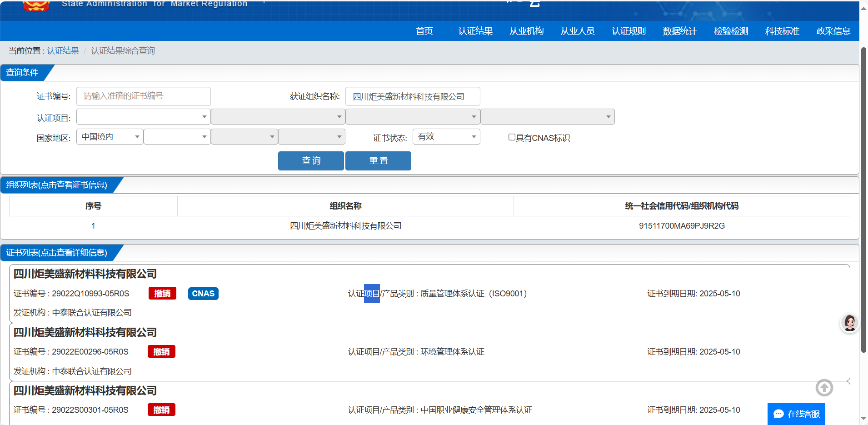This screenshot has height=425, width=868.
Task: Open the 证书状态 dropdown showing 有效
Action: click(446, 137)
